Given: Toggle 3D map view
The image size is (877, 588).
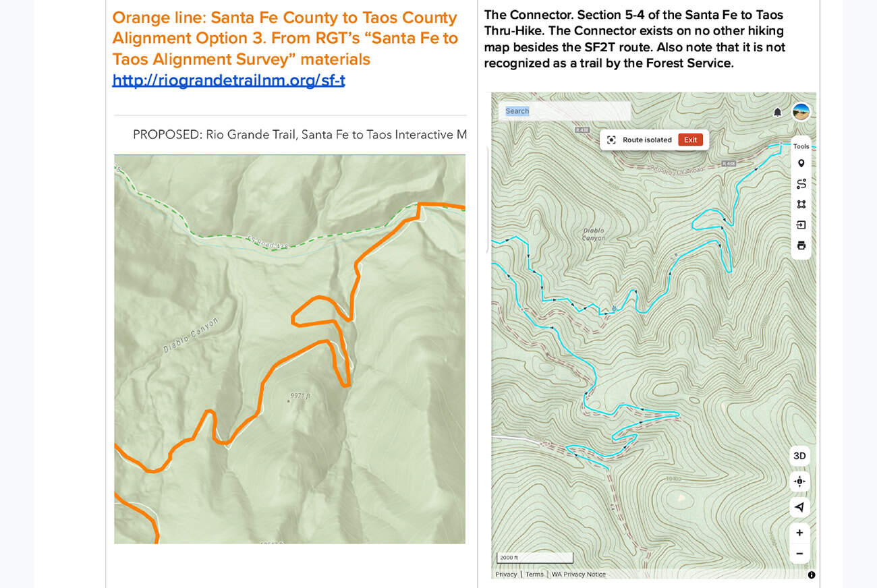Looking at the screenshot, I should 799,456.
